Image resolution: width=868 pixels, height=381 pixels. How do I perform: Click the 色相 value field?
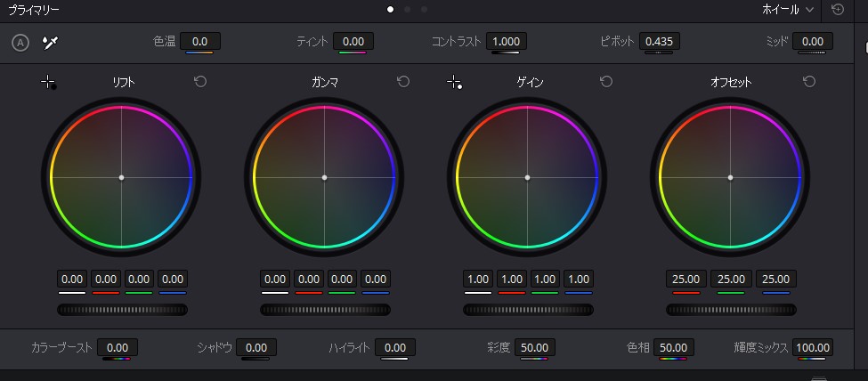click(674, 348)
